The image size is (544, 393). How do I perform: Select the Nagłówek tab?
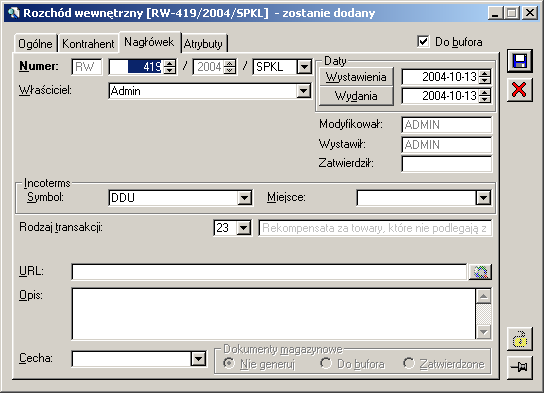pos(149,42)
